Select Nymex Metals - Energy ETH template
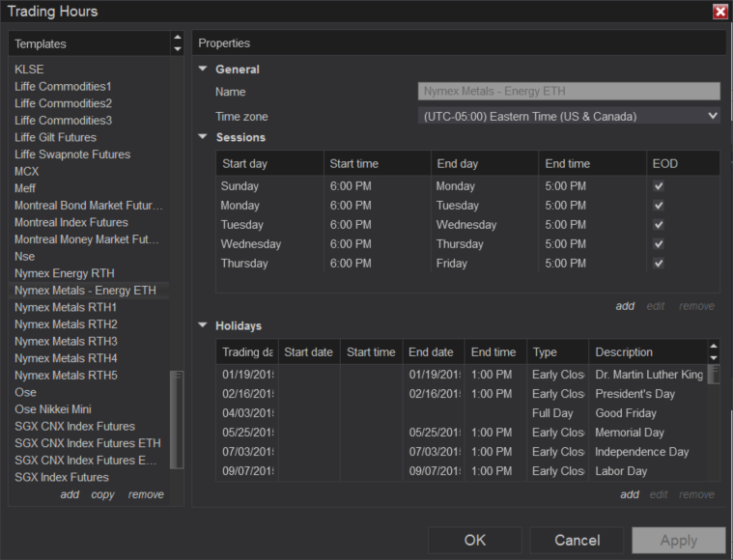 click(x=89, y=291)
